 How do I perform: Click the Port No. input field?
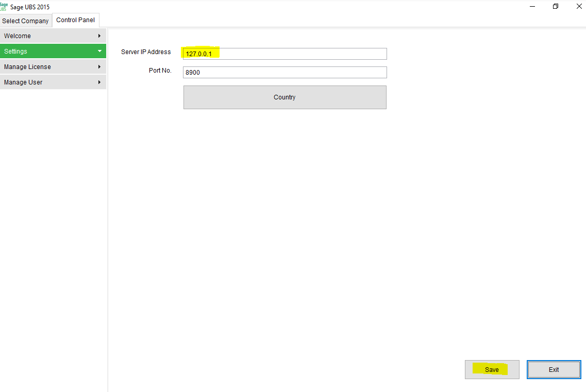click(x=285, y=73)
